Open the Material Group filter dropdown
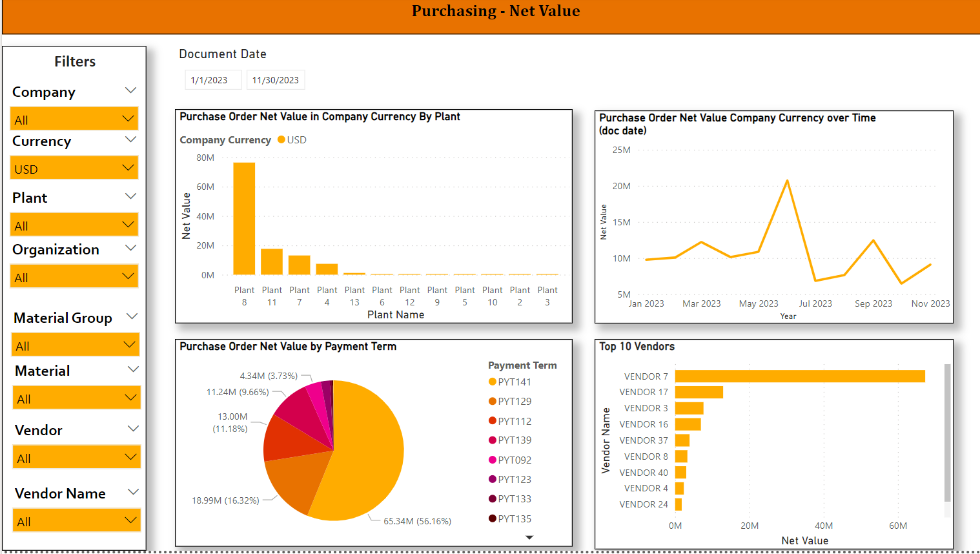 pos(76,344)
